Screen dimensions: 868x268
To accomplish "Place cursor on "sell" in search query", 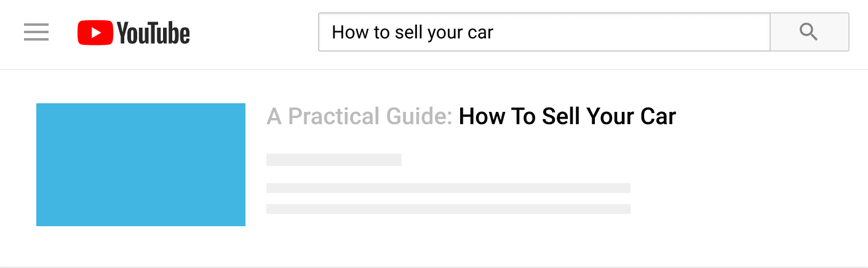I will coord(407,32).
